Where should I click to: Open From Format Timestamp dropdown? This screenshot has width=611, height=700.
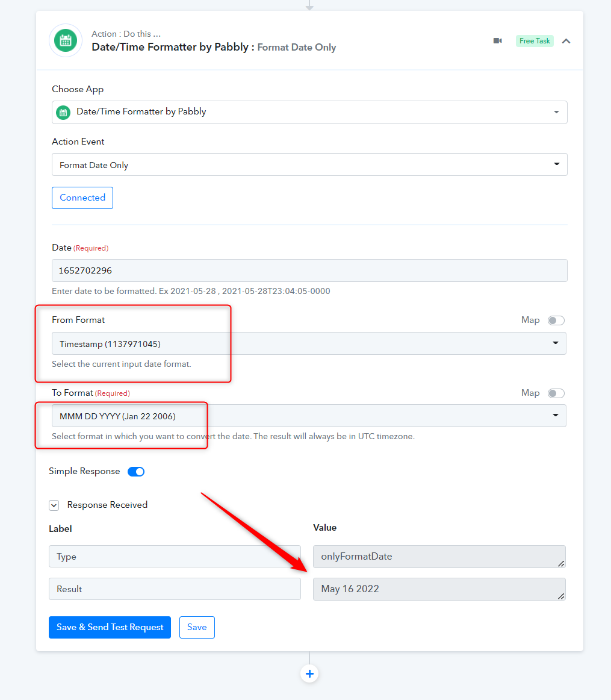click(x=309, y=343)
